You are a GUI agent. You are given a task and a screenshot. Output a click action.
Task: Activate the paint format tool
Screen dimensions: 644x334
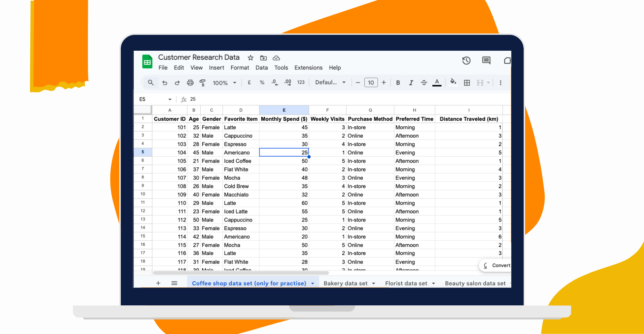click(x=203, y=82)
